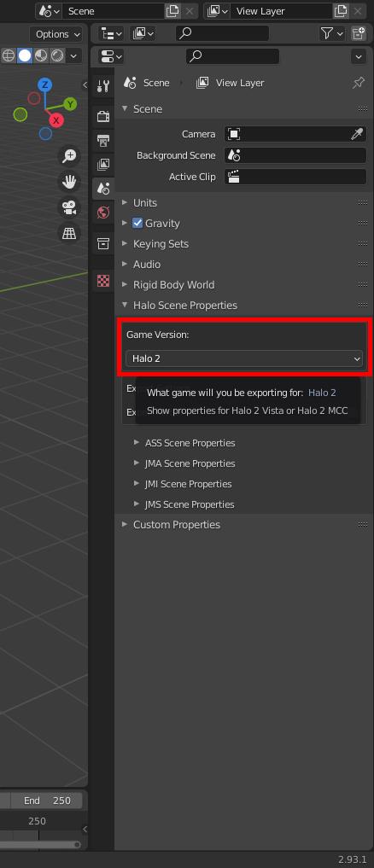Click the zoom view magnifier icon
The image size is (374, 868).
point(69,156)
